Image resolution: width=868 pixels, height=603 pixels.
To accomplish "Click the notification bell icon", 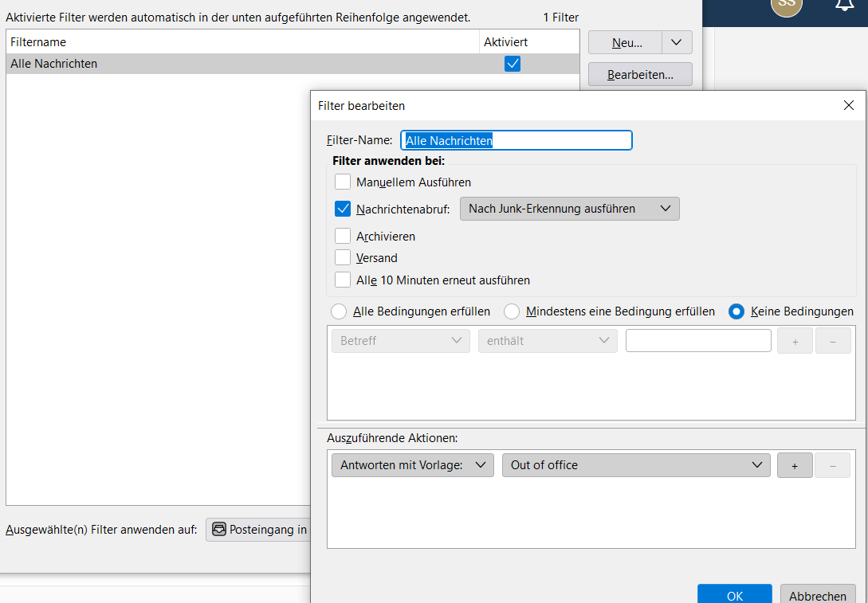I will tap(843, 5).
